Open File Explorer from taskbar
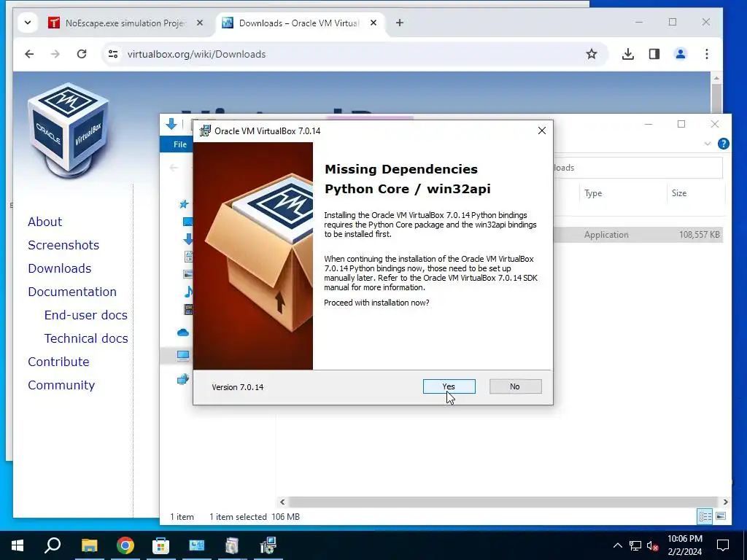Screen dimensions: 747x560 pyautogui.click(x=89, y=545)
